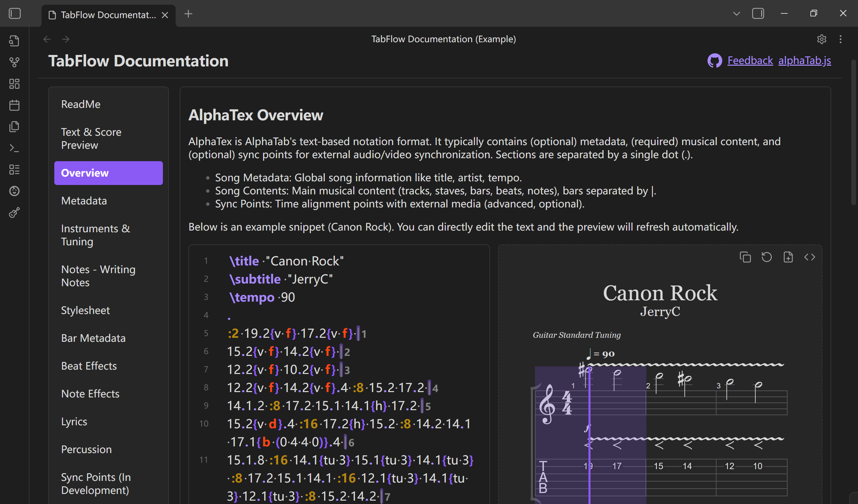Open command palette terminal icon
Viewport: 858px width, 504px height.
14,148
